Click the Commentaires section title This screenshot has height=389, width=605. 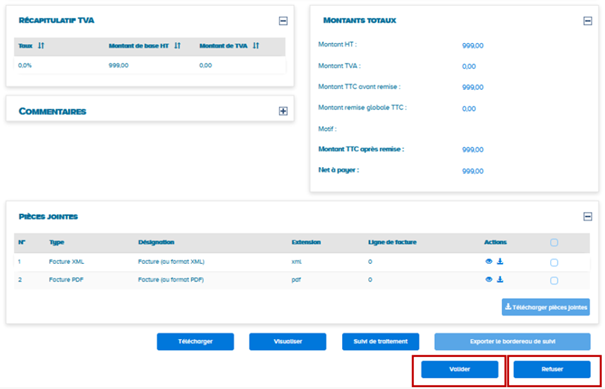pyautogui.click(x=52, y=111)
